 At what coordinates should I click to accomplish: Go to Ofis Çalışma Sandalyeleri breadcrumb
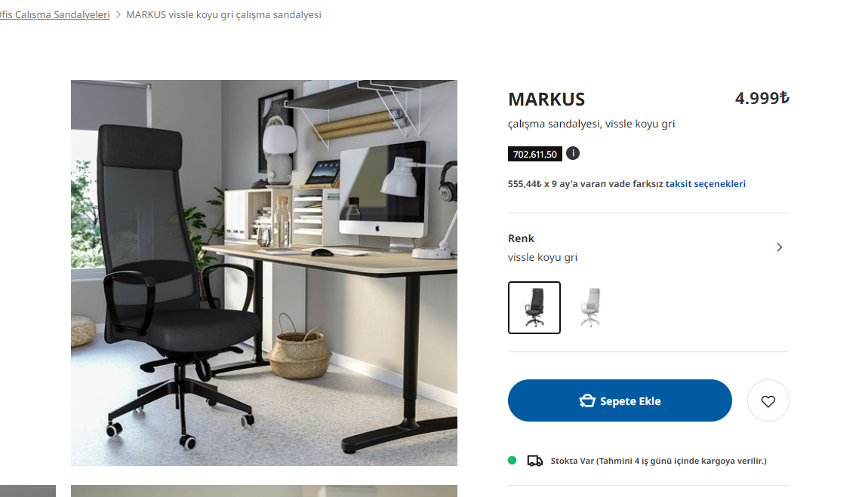point(55,15)
